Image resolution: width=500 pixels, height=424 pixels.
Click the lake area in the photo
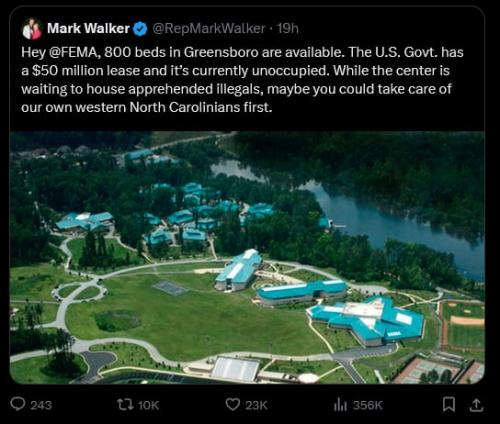point(383,217)
